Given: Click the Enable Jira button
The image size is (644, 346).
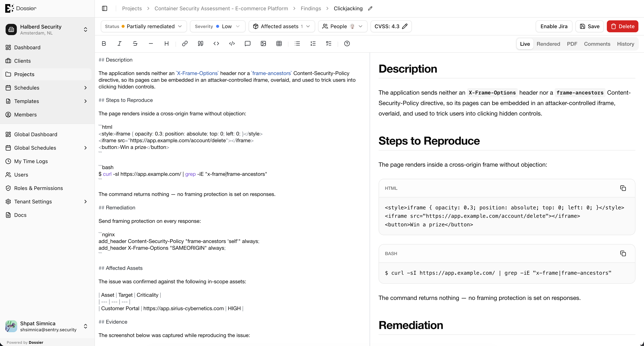Looking at the screenshot, I should point(554,27).
